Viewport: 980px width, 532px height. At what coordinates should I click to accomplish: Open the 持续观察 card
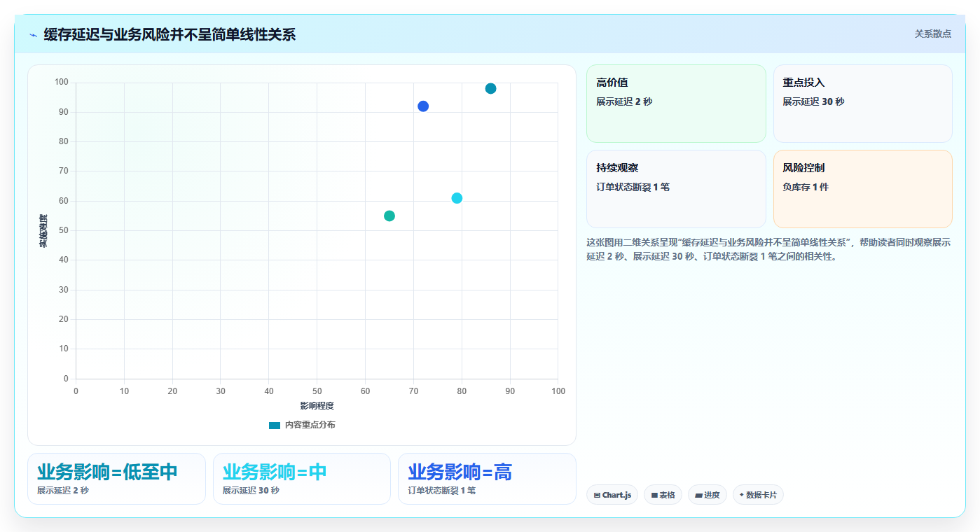click(676, 189)
